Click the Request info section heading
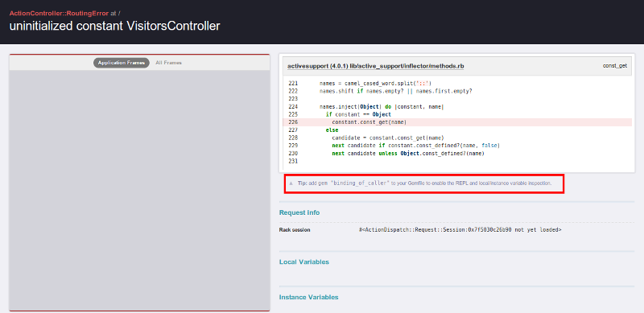644x313 pixels. coord(299,212)
